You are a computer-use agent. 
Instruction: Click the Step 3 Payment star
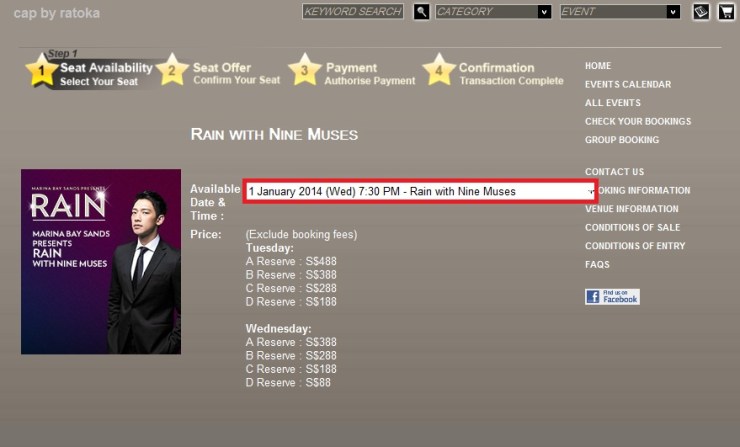(x=304, y=71)
